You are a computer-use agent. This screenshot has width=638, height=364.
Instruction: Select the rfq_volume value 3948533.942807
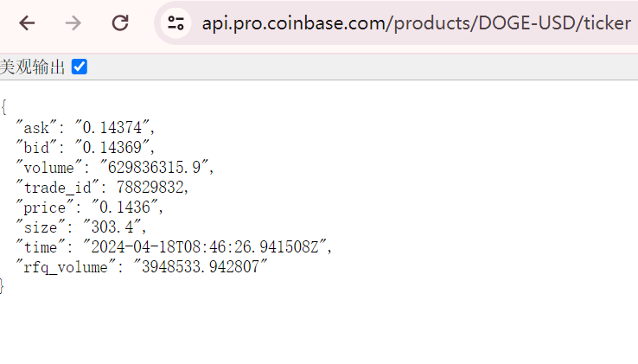coord(201,267)
